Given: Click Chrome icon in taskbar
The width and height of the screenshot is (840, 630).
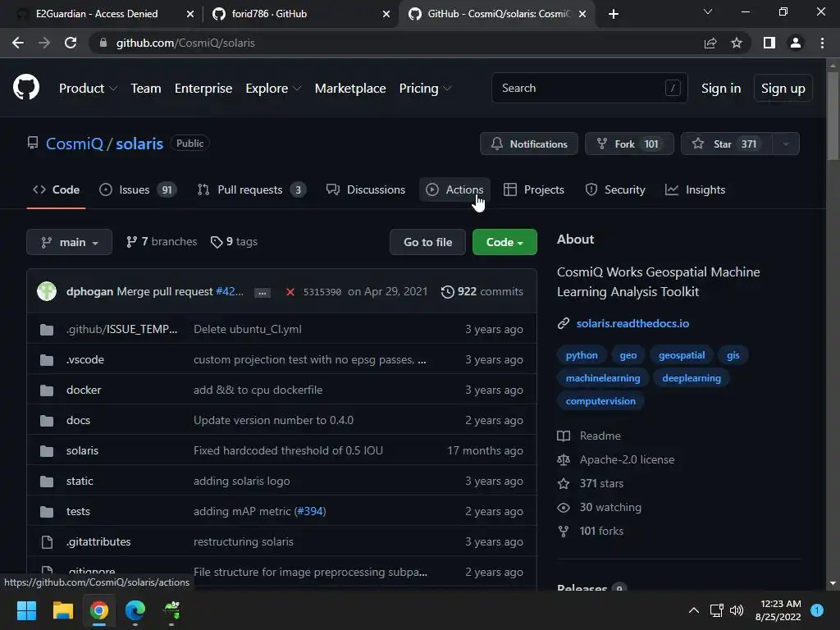Looking at the screenshot, I should (99, 610).
